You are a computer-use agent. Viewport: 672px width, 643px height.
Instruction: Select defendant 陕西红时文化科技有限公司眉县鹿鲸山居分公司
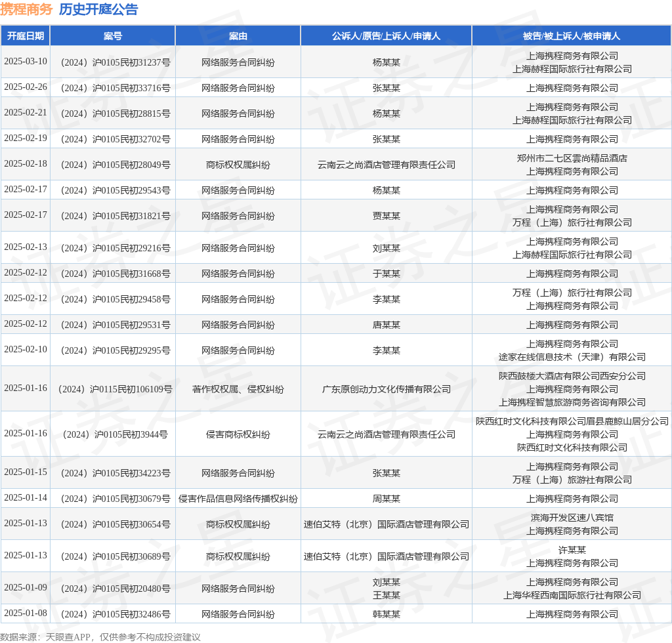(572, 421)
